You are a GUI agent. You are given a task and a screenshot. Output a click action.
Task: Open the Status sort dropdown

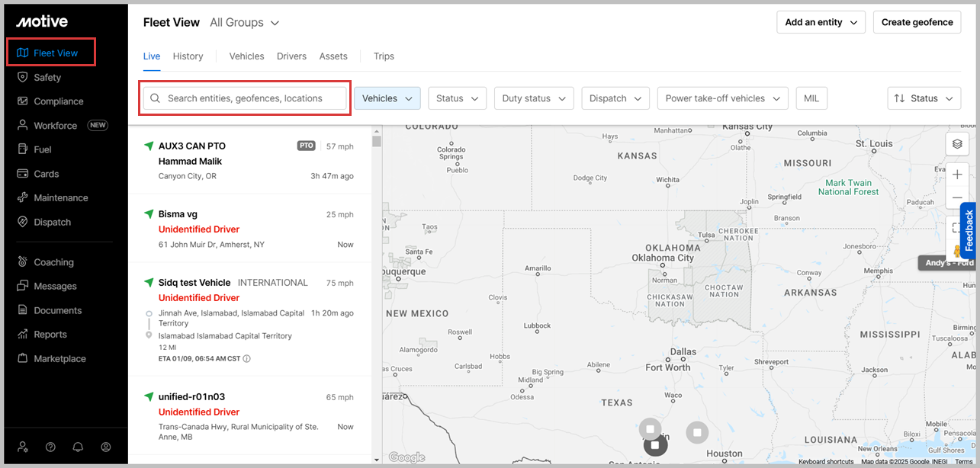924,98
